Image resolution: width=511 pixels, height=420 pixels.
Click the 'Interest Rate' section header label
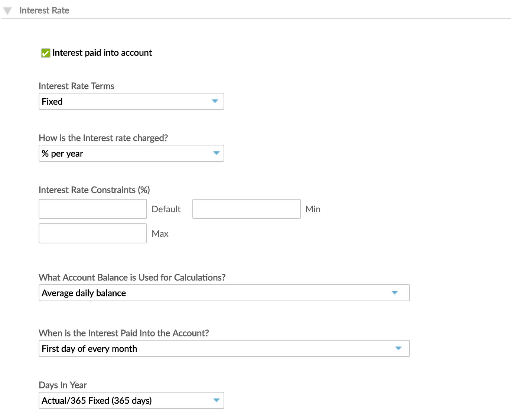pos(45,10)
